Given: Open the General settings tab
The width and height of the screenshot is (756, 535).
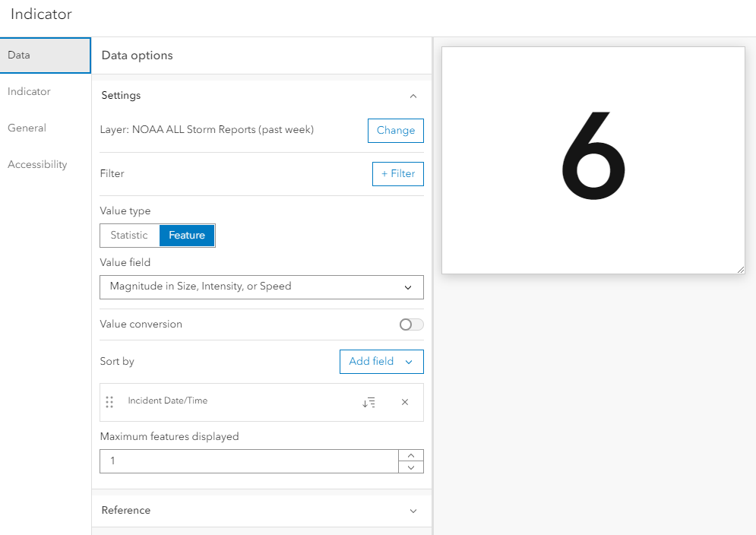Looking at the screenshot, I should 25,128.
